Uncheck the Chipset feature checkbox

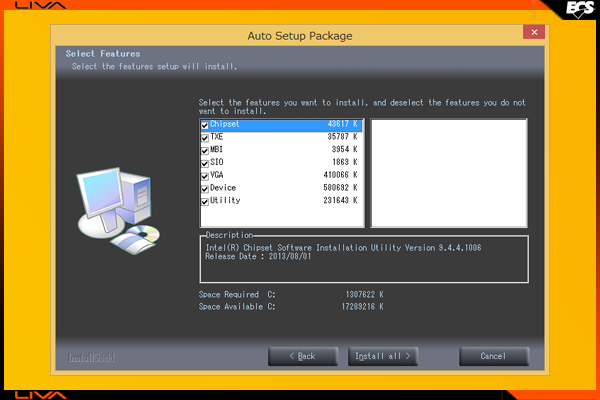[x=205, y=125]
